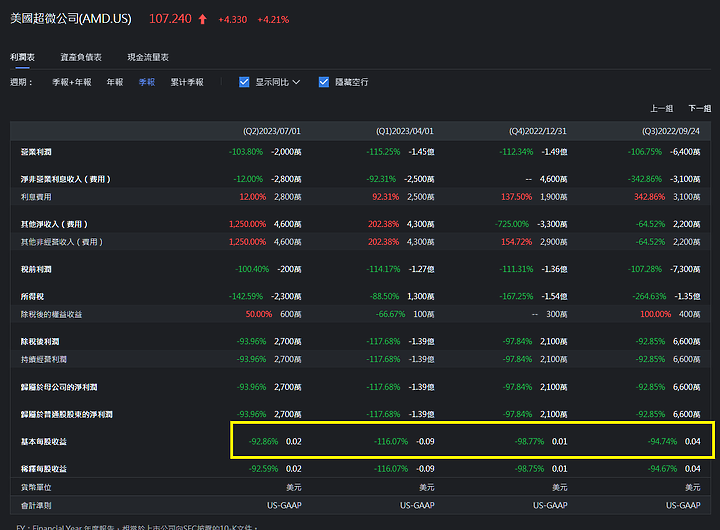720x530 pixels.
Task: Toggle the 隱藏空行 checkbox
Action: 324,82
